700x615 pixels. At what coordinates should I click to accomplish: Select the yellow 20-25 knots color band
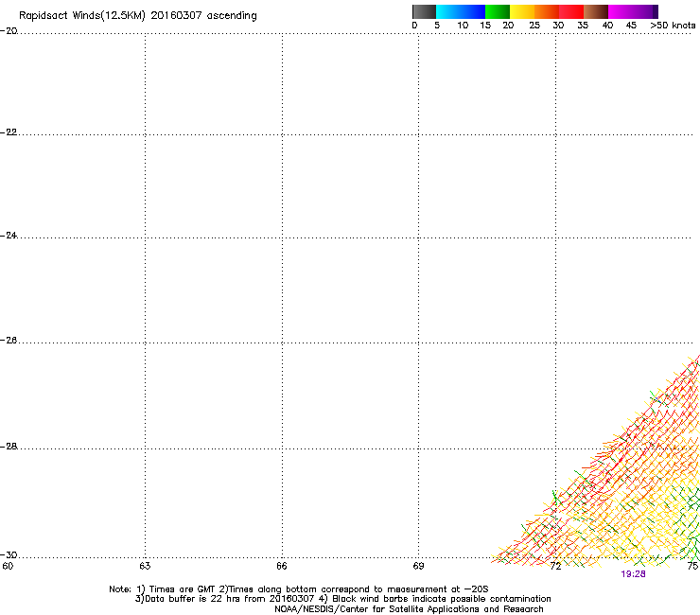(x=522, y=11)
